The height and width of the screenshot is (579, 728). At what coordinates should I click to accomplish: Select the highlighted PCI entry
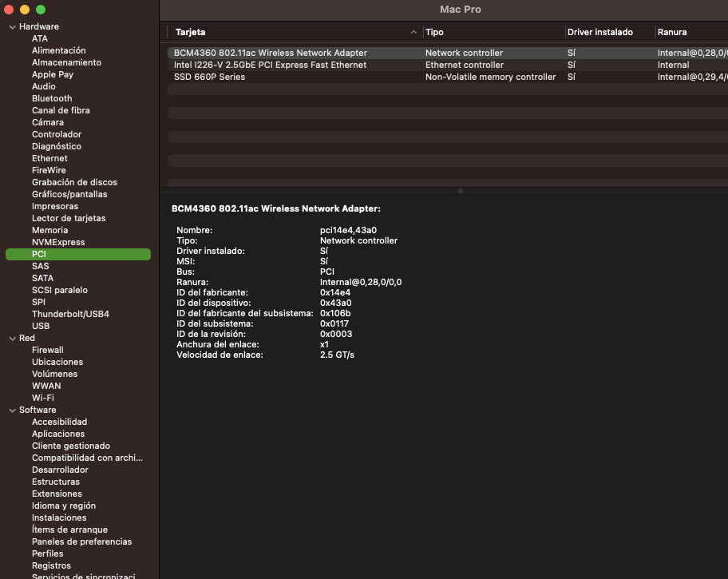(x=78, y=254)
